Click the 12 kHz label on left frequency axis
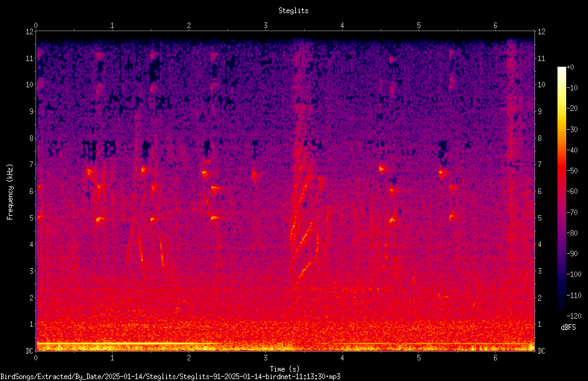 (30, 32)
